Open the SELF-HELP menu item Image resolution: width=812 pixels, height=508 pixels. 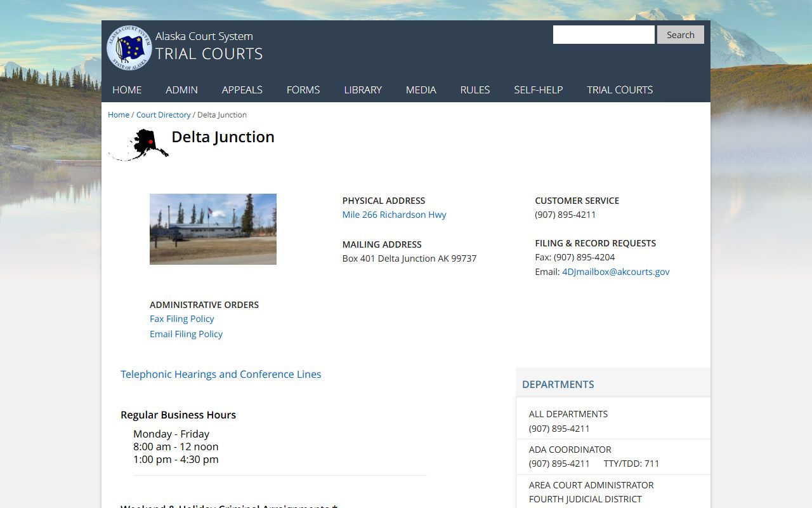tap(539, 90)
